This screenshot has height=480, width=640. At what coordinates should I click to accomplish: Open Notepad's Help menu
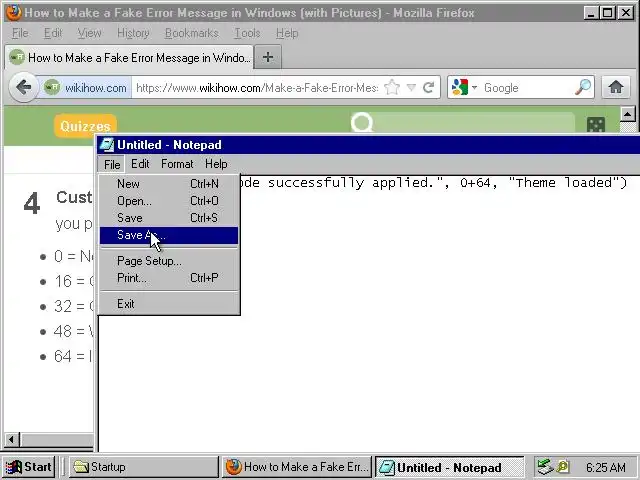click(x=216, y=164)
